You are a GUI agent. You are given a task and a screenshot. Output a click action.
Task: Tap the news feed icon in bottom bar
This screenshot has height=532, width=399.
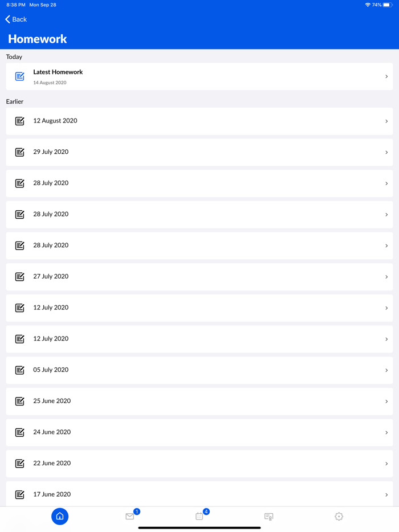click(x=269, y=516)
